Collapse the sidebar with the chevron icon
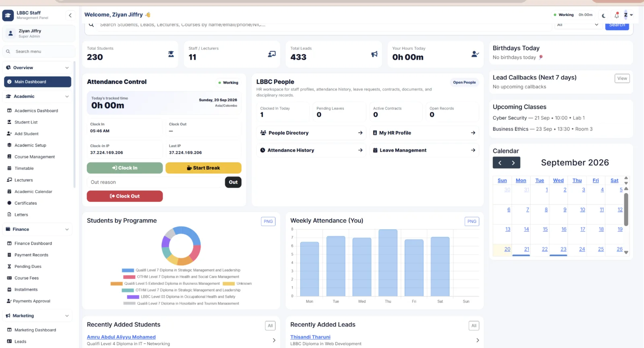644x348 pixels. (70, 15)
